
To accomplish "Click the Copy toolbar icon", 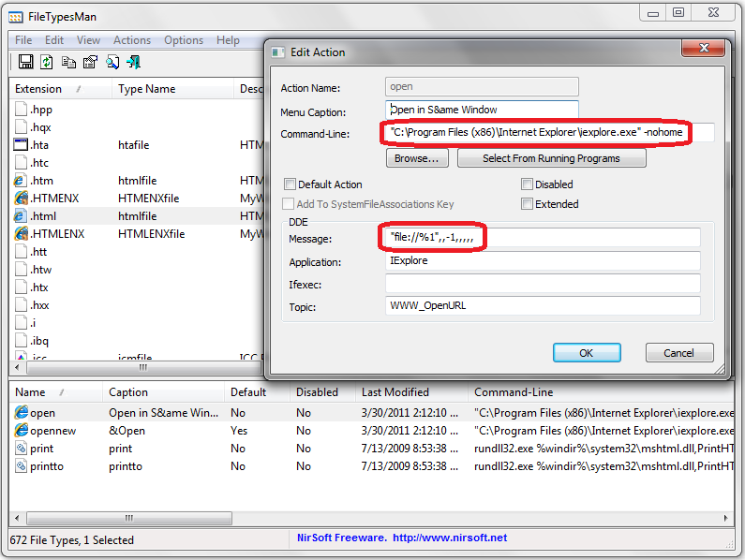I will pyautogui.click(x=68, y=63).
